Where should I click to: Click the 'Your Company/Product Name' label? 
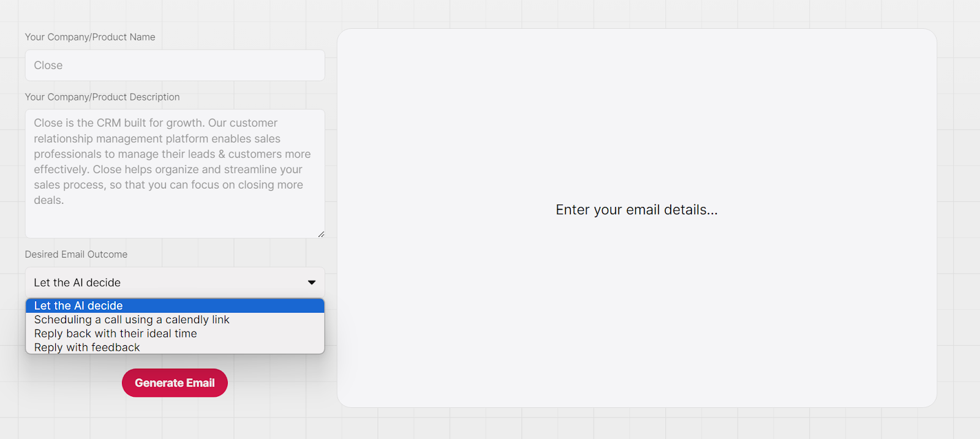coord(90,37)
